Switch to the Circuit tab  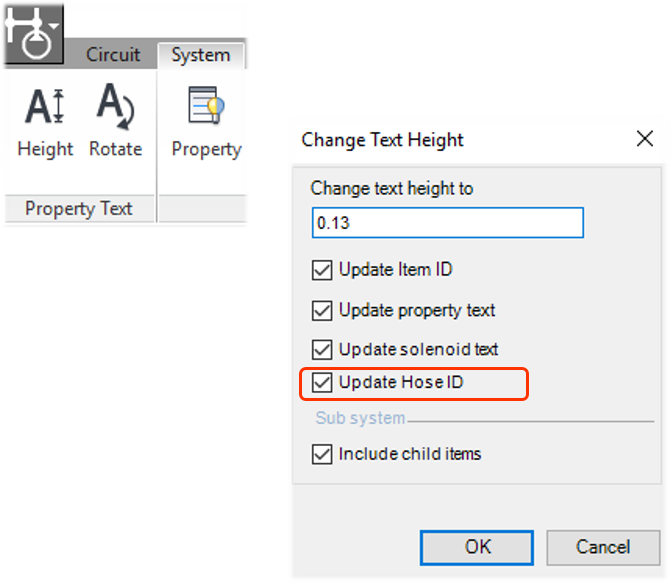click(x=113, y=55)
